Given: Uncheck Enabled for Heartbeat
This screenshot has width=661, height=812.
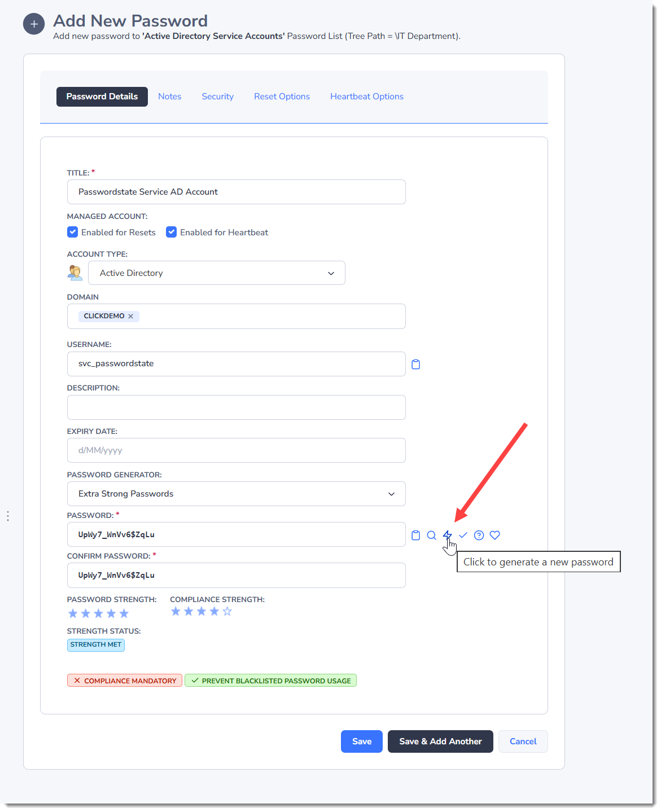Looking at the screenshot, I should click(172, 232).
